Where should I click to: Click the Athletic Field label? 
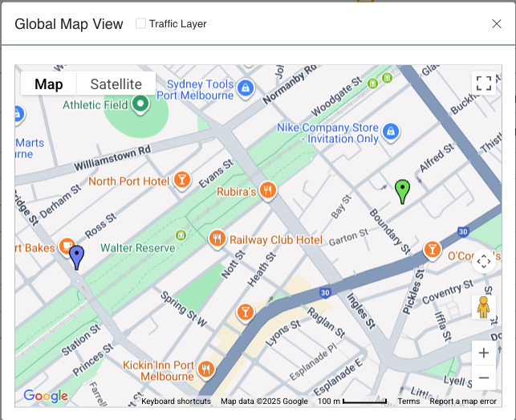click(95, 105)
